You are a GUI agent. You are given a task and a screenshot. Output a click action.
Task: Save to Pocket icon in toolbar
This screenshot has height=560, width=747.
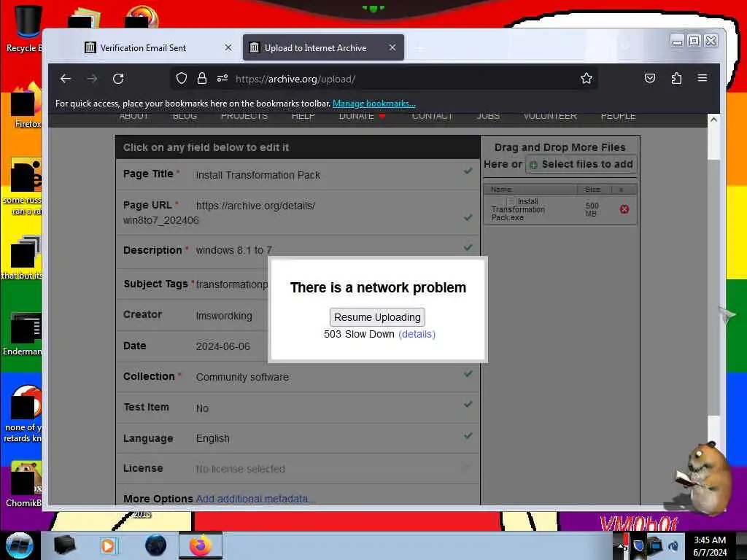(650, 78)
